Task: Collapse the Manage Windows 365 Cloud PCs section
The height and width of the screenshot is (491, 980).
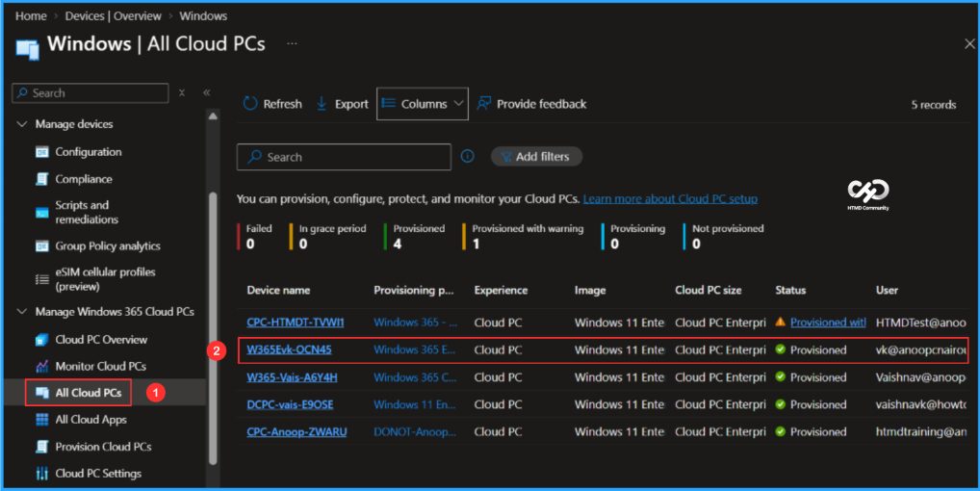Action: click(22, 311)
